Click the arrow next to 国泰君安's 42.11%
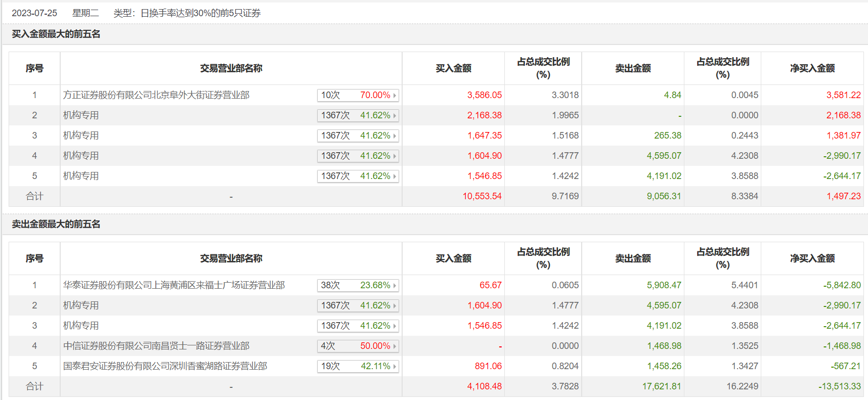 pyautogui.click(x=395, y=366)
